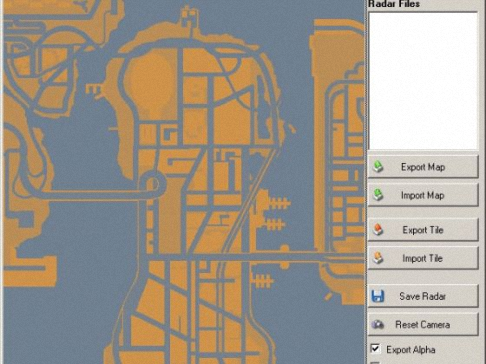Select the Export Map button

[x=423, y=166]
